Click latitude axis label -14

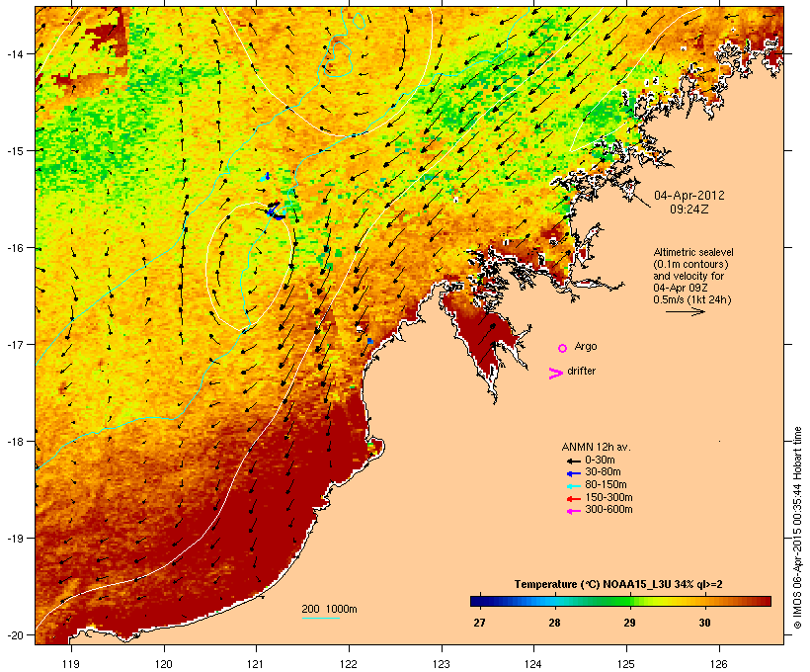pos(14,53)
